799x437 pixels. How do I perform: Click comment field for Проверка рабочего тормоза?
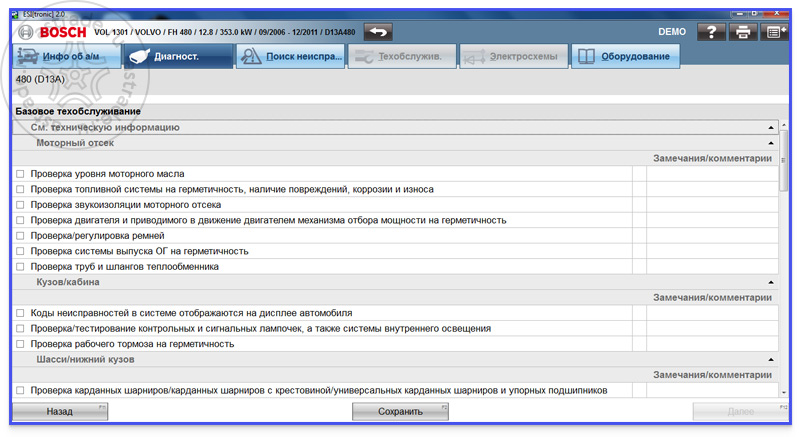pos(712,344)
